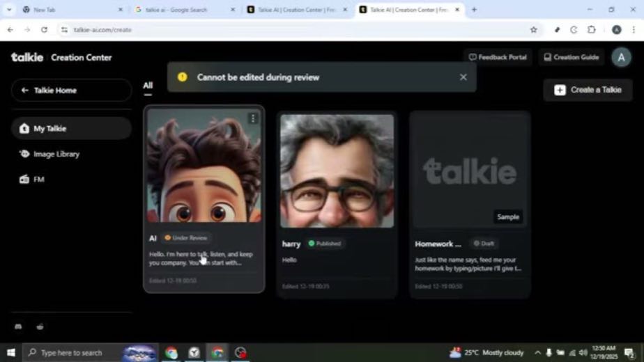Click the microphone icon in system tray
This screenshot has width=644, height=362.
coord(549,352)
